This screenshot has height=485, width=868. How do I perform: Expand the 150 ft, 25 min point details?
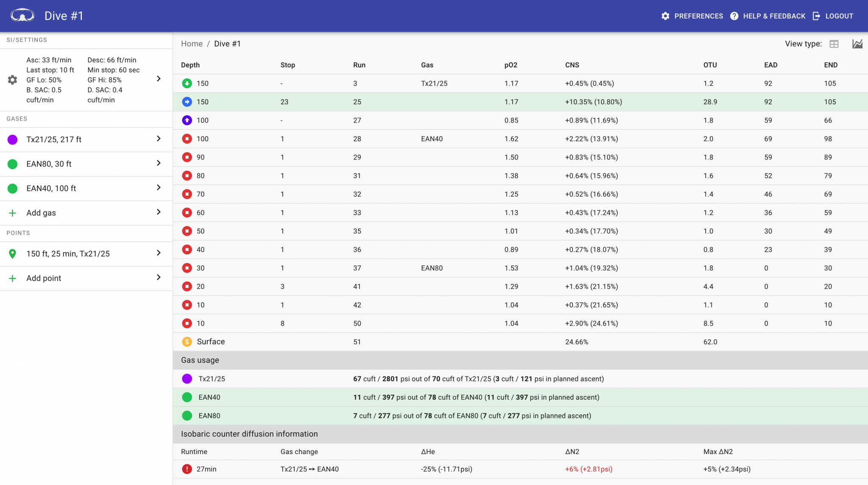[x=159, y=254]
